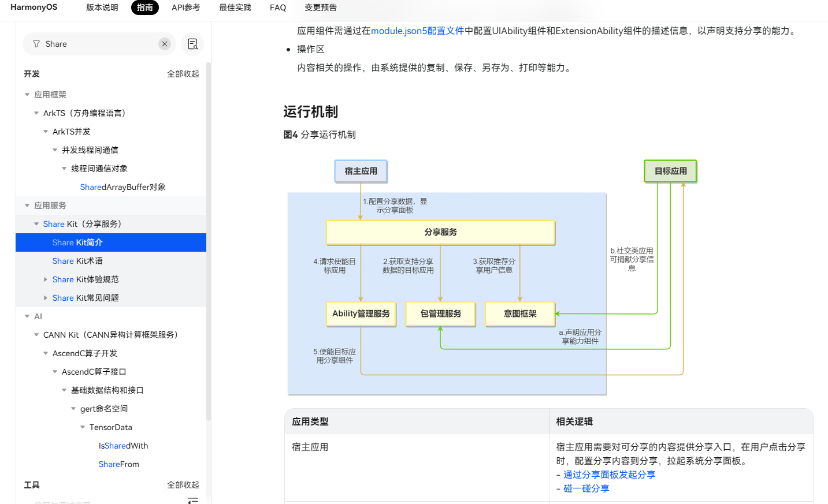Collapse the ArkTS（方舟编程语言）node
The height and width of the screenshot is (504, 828).
coord(36,113)
